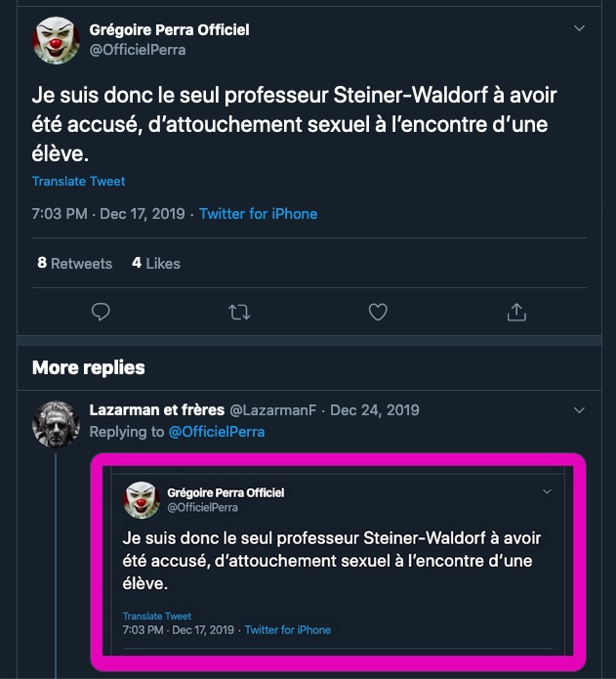
Task: Show the 4 Likes list
Action: [x=156, y=263]
